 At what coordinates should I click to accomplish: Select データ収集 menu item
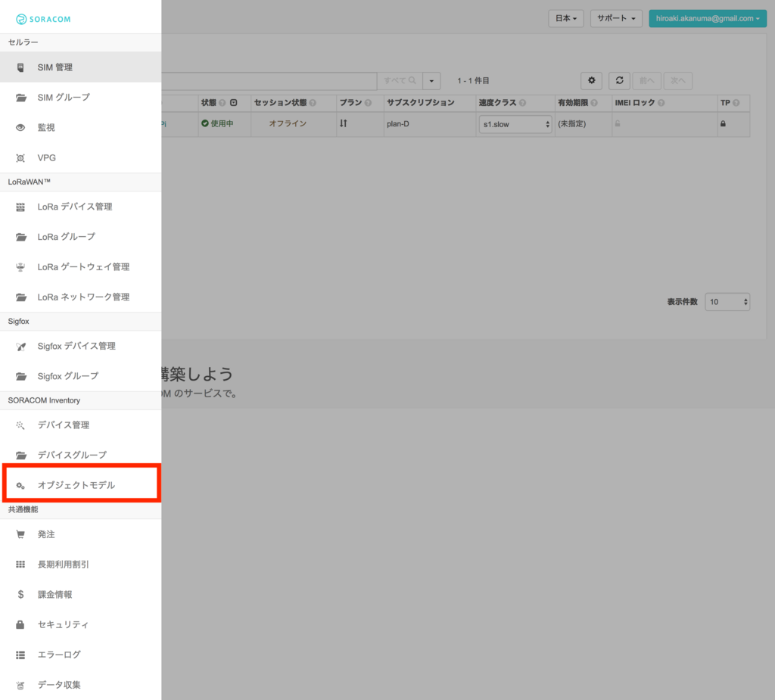point(80,685)
